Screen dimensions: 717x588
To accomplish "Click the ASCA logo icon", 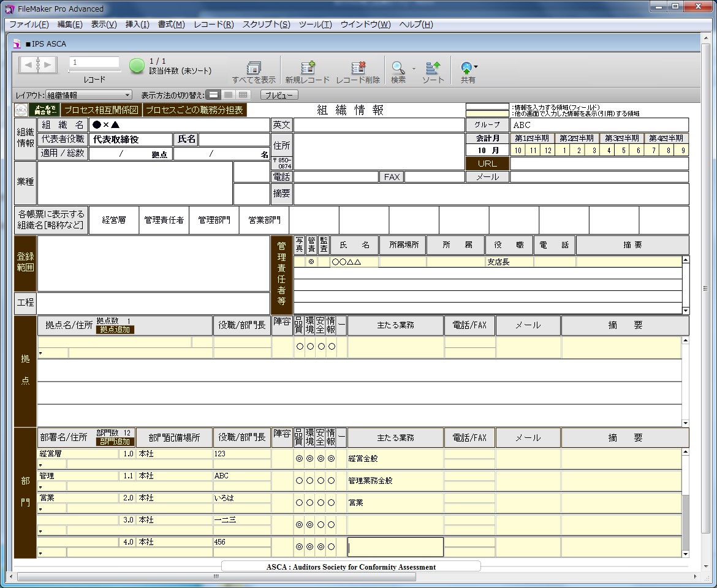I will click(x=21, y=110).
